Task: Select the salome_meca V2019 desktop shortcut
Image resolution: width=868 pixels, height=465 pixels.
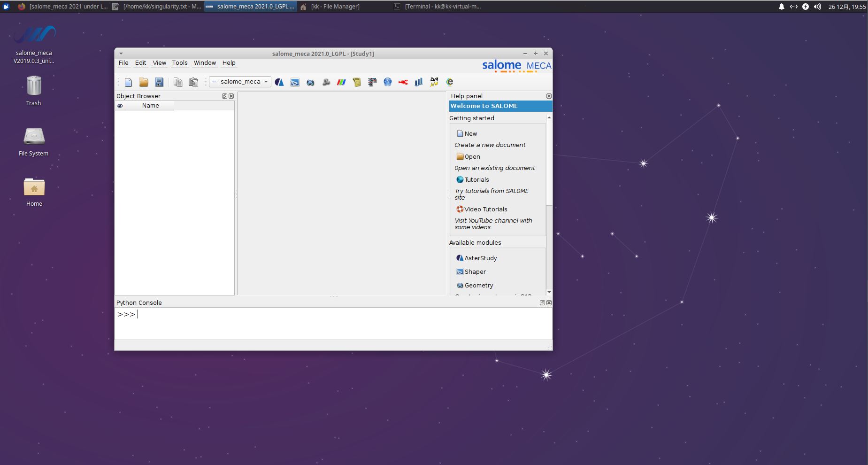Action: coord(34,44)
